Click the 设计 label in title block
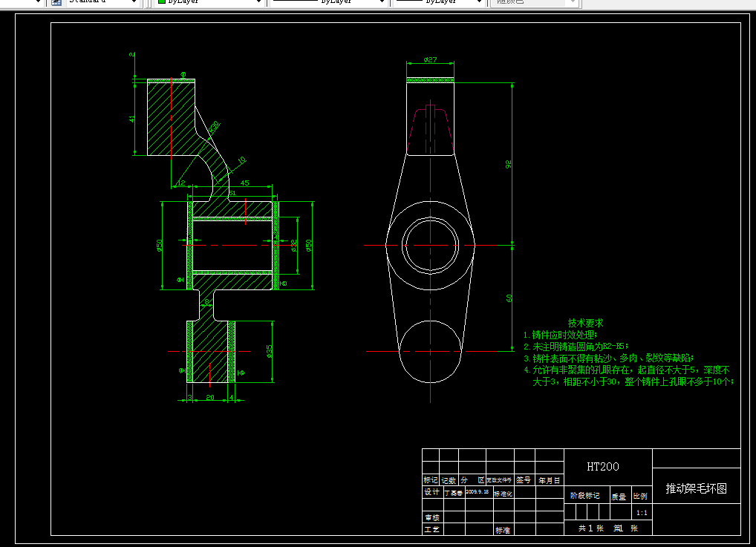This screenshot has width=756, height=547. click(432, 492)
